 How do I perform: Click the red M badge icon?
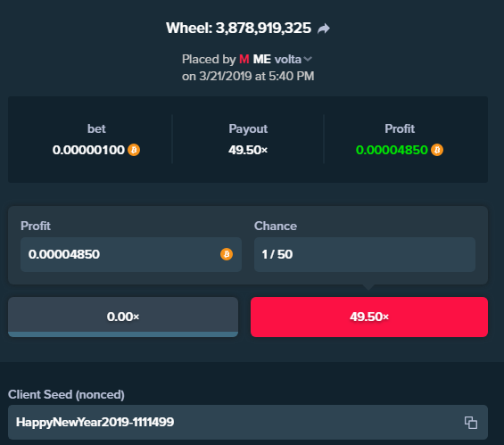click(x=244, y=59)
